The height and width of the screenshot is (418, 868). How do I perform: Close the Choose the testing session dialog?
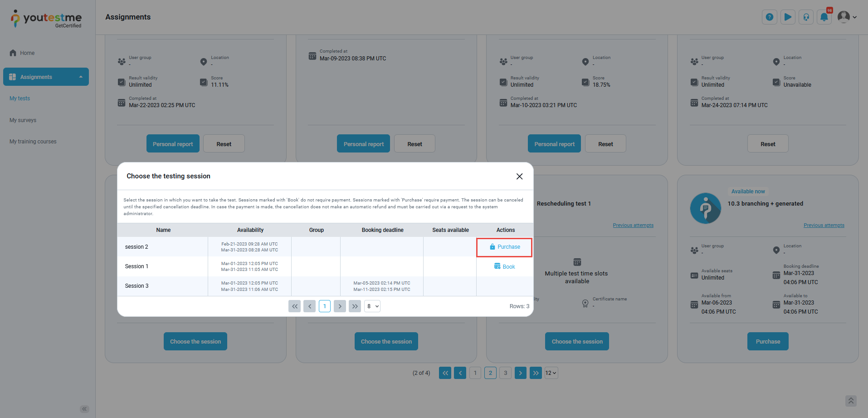coord(519,176)
